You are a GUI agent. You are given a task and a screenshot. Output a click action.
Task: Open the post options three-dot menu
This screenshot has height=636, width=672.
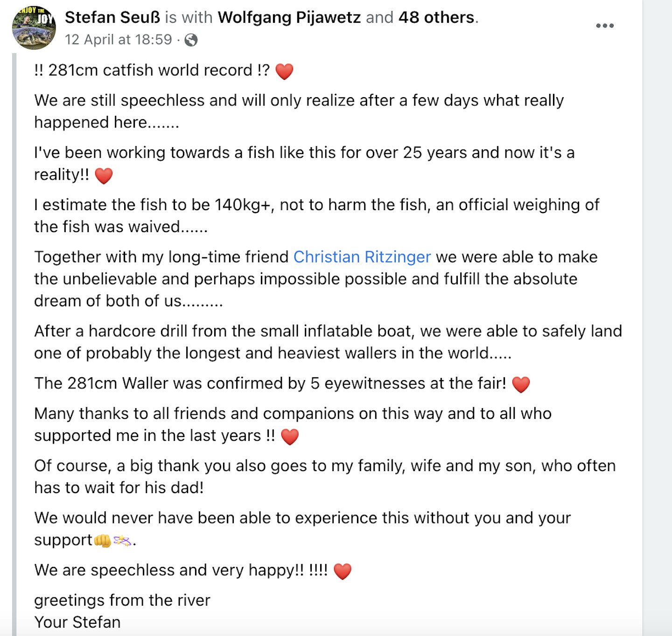pos(605,26)
